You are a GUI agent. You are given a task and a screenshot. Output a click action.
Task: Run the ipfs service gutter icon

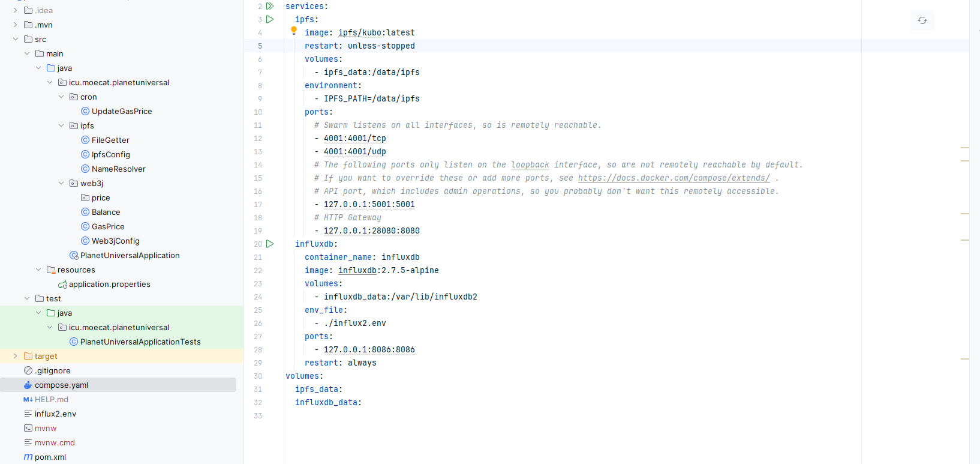tap(270, 19)
